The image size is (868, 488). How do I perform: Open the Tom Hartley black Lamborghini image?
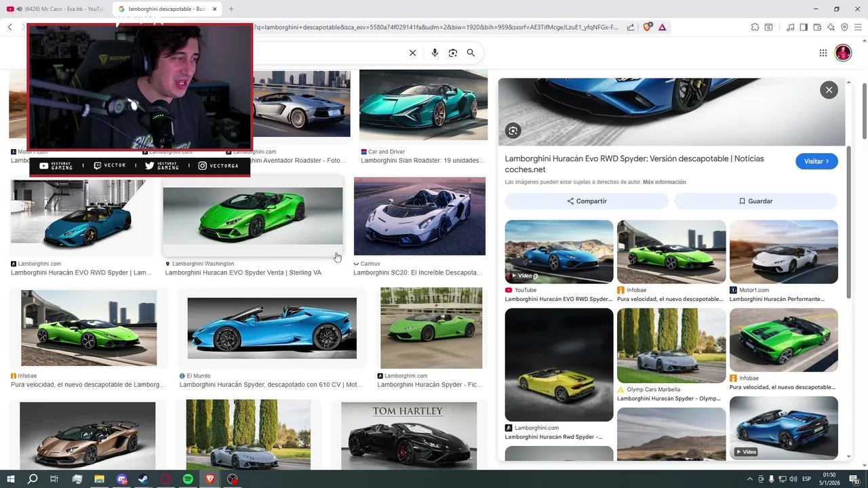point(409,435)
